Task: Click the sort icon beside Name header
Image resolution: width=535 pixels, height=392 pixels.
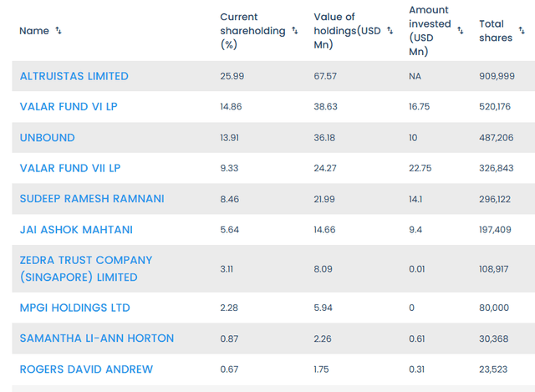Action: point(59,31)
